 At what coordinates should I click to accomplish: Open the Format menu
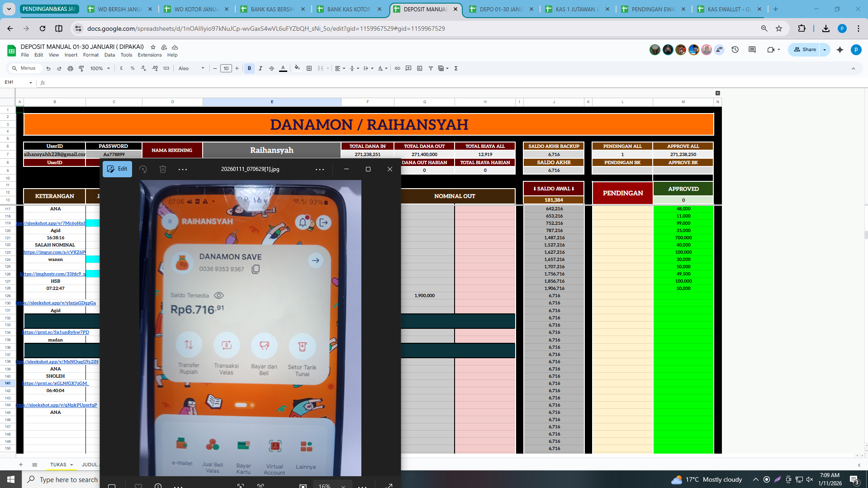91,55
